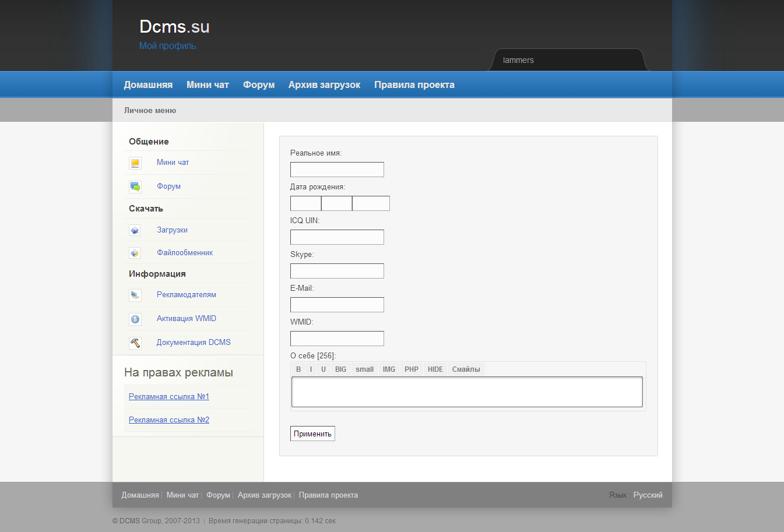Click the Скачать section heading
Image resolution: width=784 pixels, height=532 pixels.
[146, 209]
